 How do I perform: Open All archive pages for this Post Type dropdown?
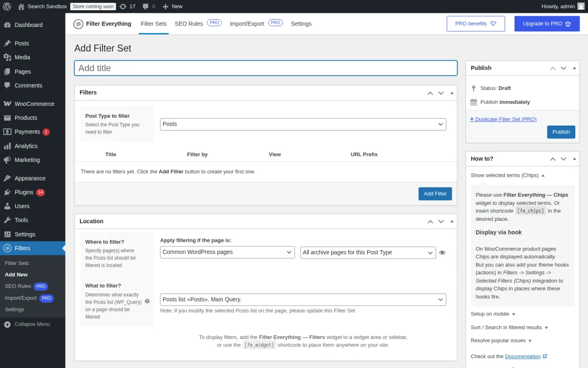tap(368, 252)
